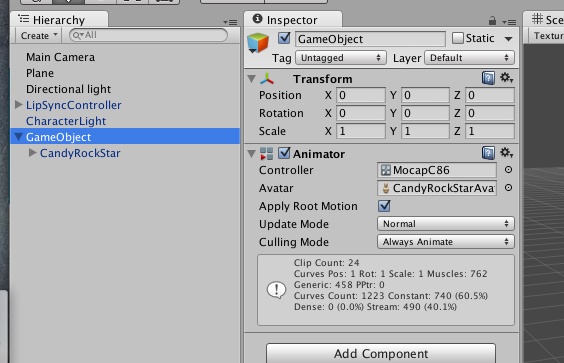This screenshot has height=363, width=564.
Task: Click the Position X field
Action: tap(361, 95)
